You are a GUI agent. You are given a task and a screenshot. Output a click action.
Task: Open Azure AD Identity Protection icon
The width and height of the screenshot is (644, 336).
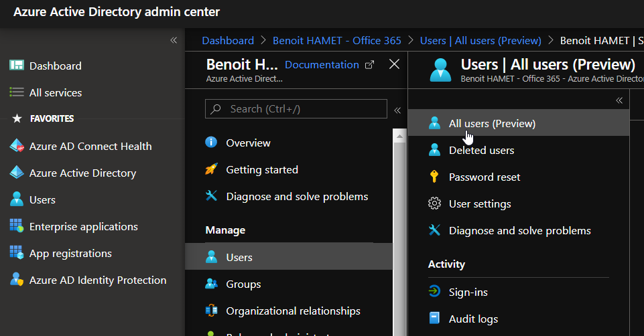coord(17,280)
